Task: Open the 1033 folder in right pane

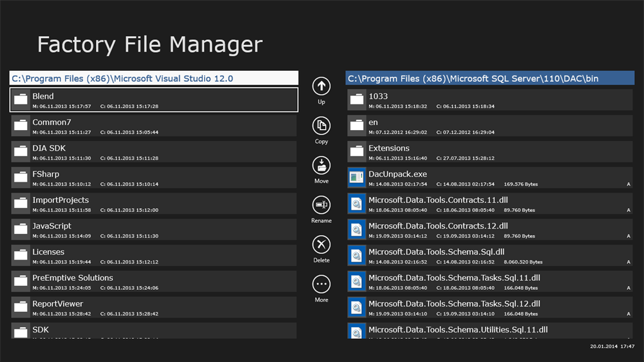Action: 490,100
